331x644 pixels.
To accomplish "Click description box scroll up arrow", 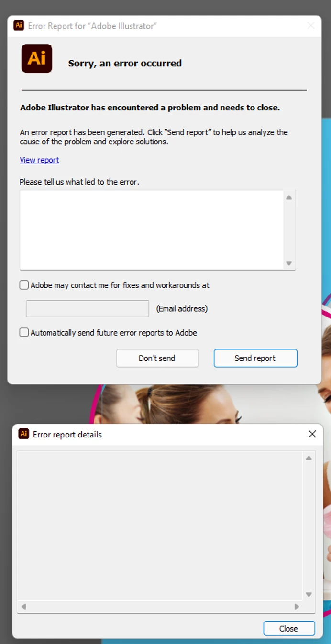I will [x=289, y=197].
